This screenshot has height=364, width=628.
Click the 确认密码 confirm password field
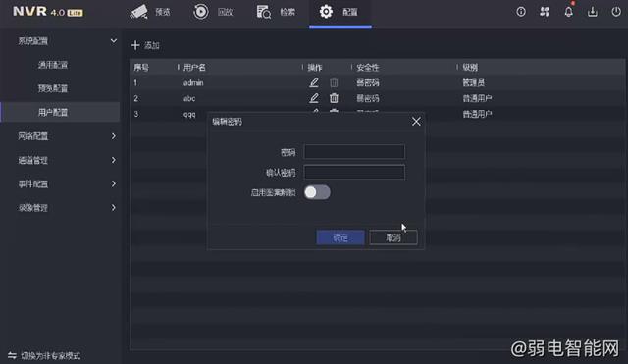click(x=354, y=173)
